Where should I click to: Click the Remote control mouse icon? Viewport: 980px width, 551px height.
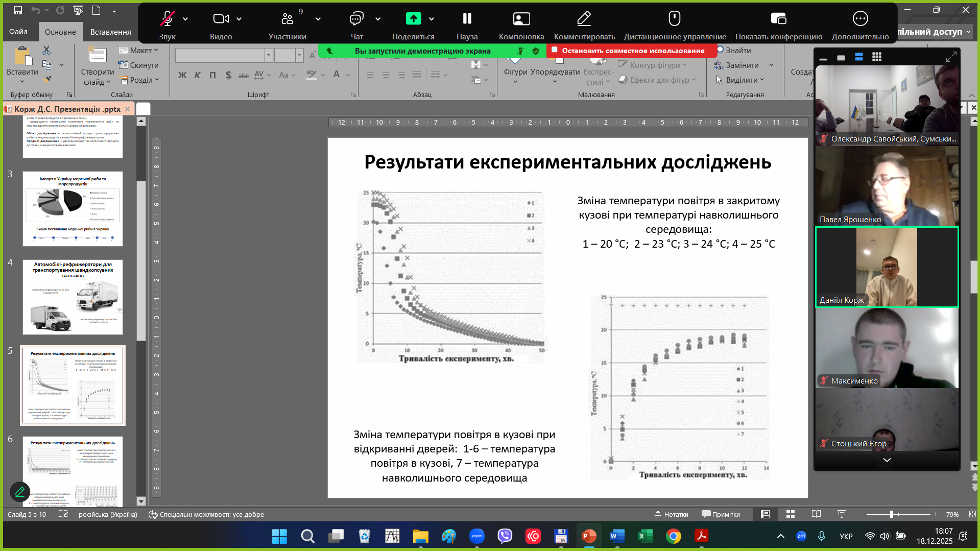click(x=674, y=19)
